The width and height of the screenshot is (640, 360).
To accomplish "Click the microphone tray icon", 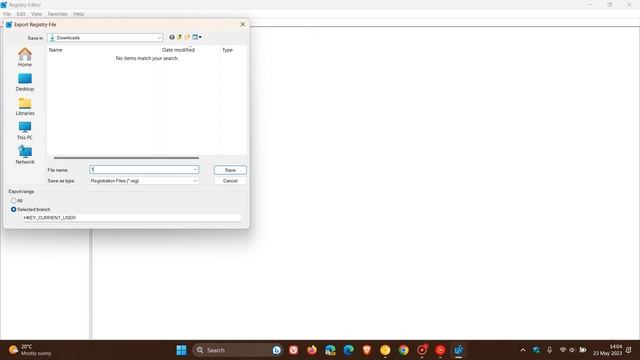I will coord(549,350).
